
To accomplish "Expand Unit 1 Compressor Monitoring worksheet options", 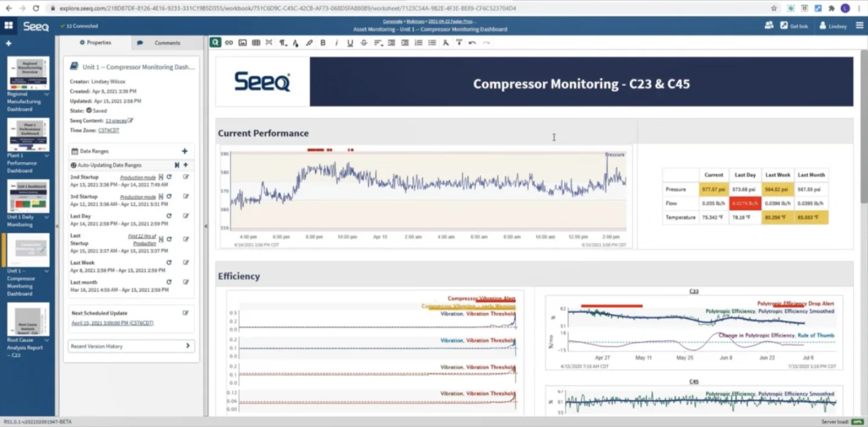I will click(x=46, y=271).
